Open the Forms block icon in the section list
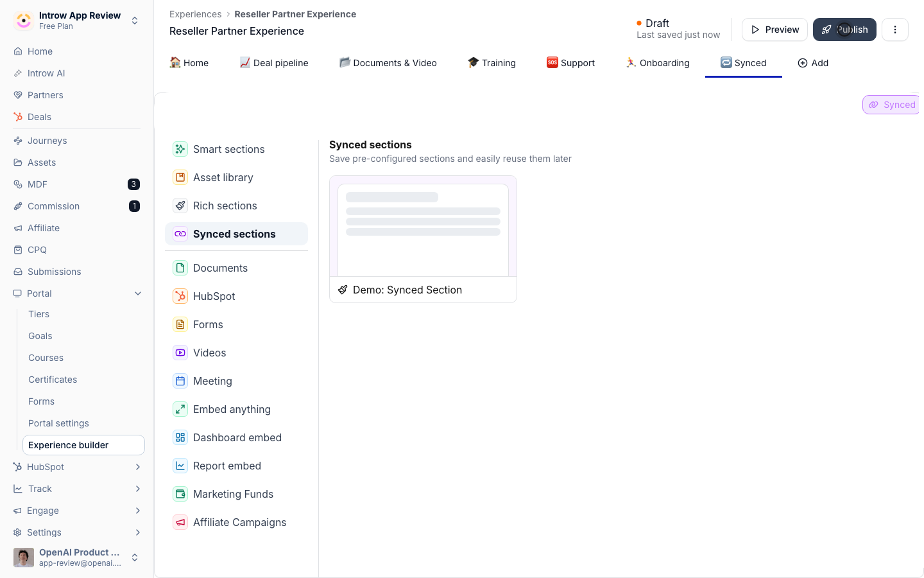This screenshot has width=924, height=578. point(180,324)
